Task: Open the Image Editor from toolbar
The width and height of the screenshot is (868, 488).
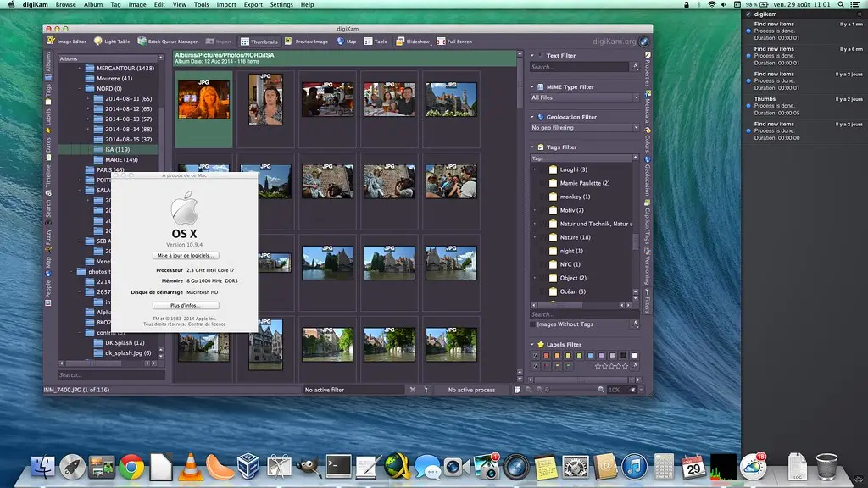Action: tap(68, 41)
